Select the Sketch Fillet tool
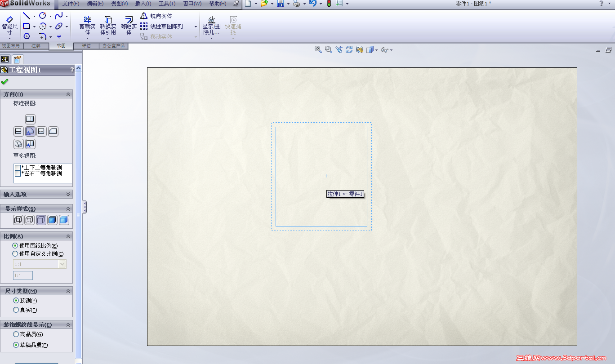Screen dimensions: 615x364 click(43, 37)
